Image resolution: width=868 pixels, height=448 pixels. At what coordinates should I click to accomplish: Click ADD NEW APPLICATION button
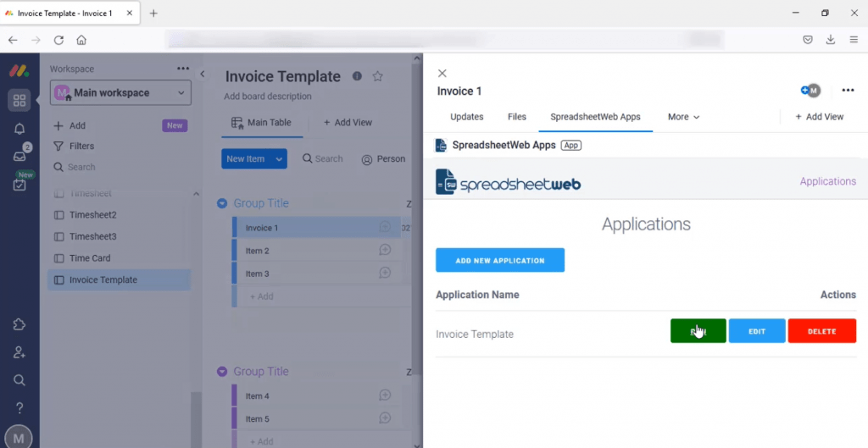click(x=500, y=260)
